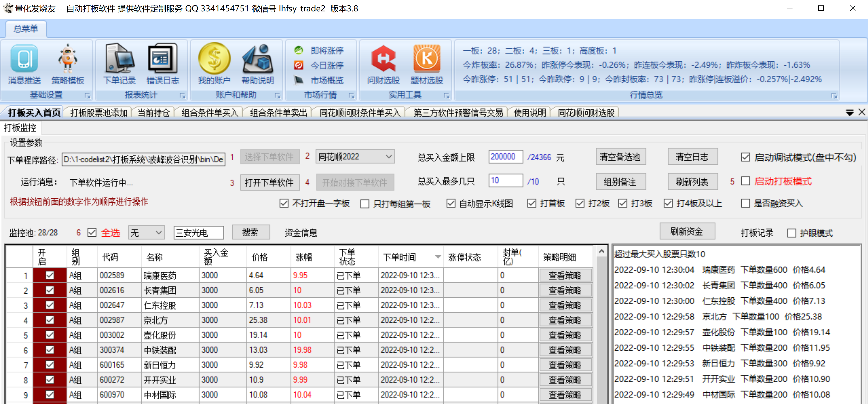
Task: Open the 策略模板 strategy template robot icon
Action: click(x=67, y=65)
